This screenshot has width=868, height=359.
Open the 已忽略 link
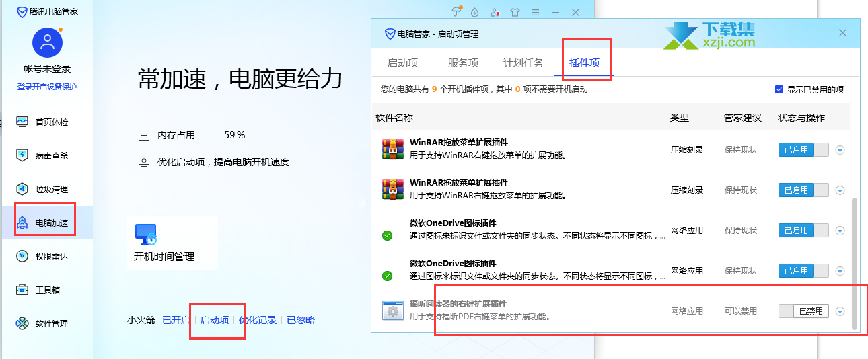tap(301, 320)
